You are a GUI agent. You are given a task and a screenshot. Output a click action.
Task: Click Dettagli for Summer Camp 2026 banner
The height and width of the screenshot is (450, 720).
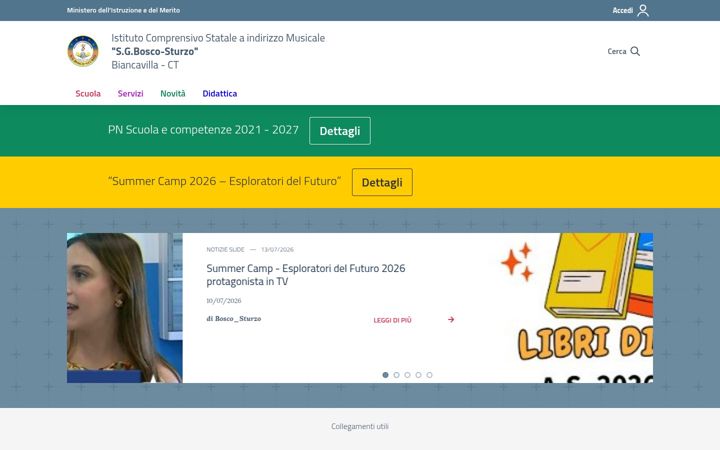382,182
